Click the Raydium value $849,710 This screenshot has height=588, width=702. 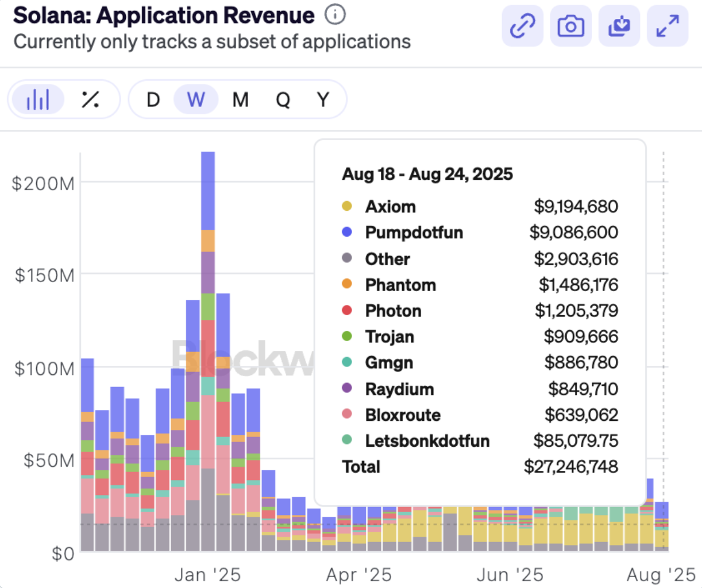pyautogui.click(x=583, y=389)
